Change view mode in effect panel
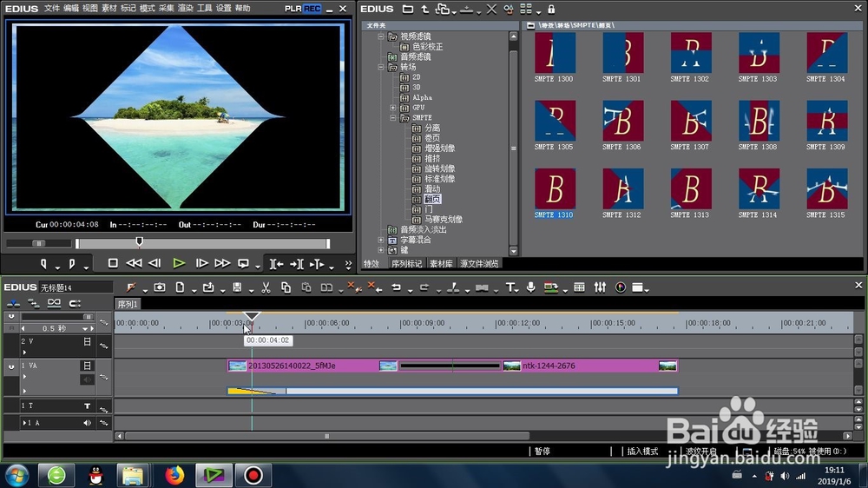This screenshot has height=488, width=868. (x=526, y=10)
